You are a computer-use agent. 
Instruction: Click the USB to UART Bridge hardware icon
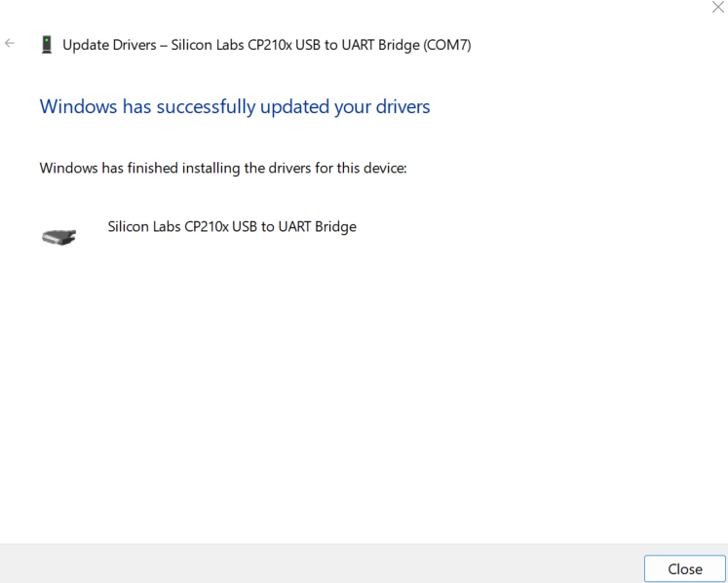58,235
